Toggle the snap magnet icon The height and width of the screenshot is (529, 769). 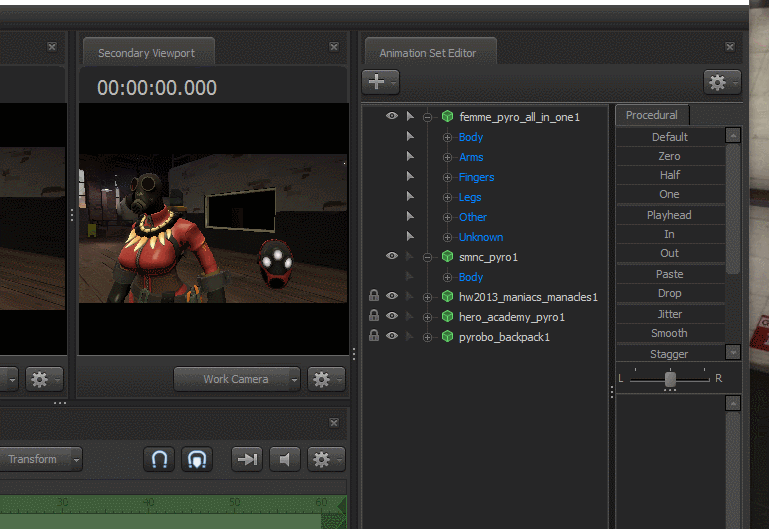click(x=159, y=459)
